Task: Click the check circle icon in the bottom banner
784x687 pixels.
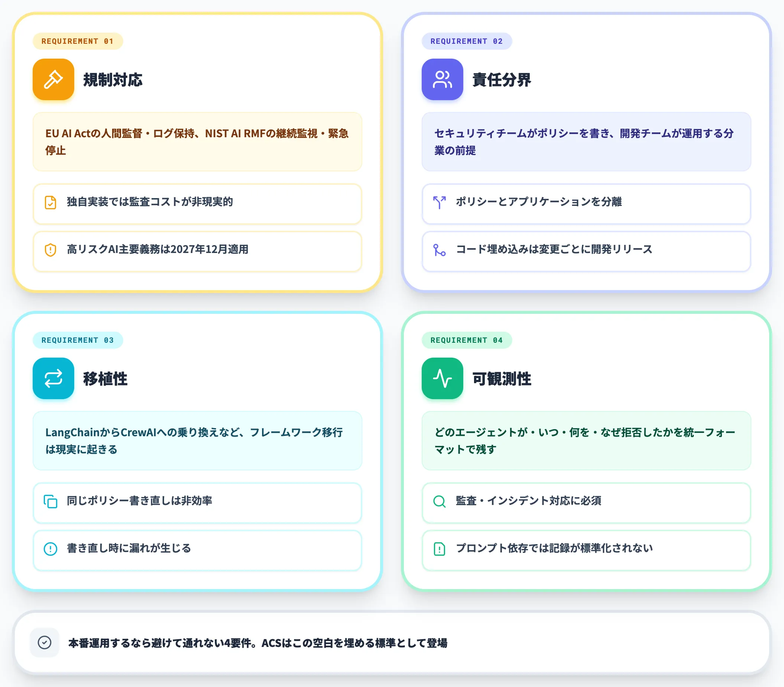Action: point(45,642)
